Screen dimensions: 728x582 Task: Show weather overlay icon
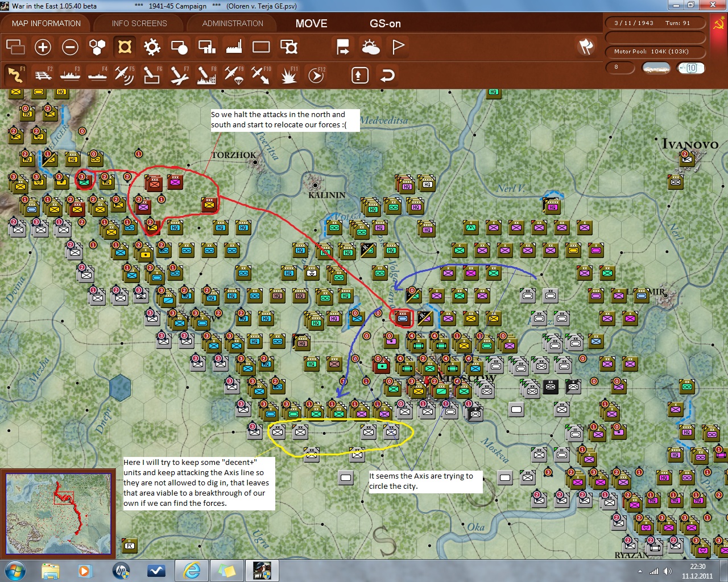click(370, 47)
